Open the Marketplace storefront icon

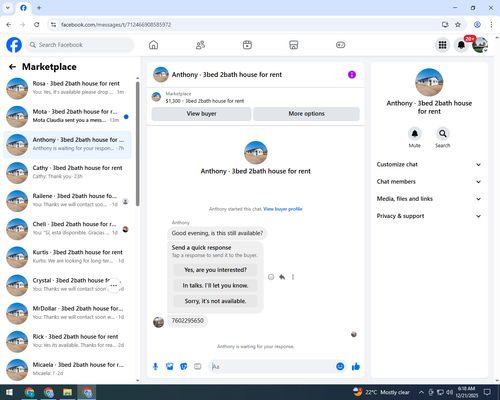[x=293, y=45]
